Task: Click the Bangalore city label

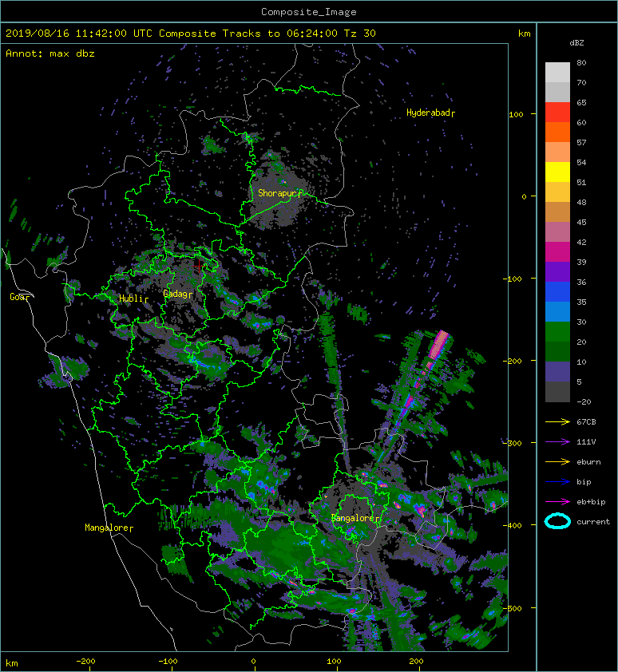Action: [353, 518]
